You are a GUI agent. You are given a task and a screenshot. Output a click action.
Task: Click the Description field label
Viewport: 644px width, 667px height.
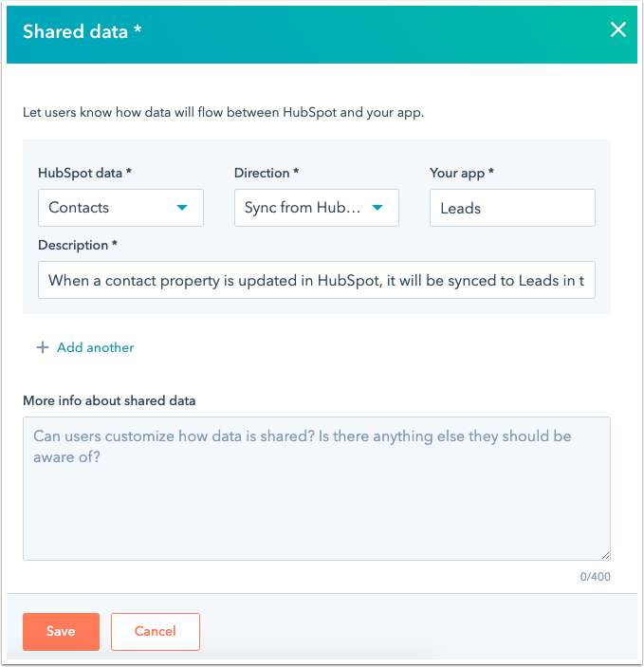point(78,245)
